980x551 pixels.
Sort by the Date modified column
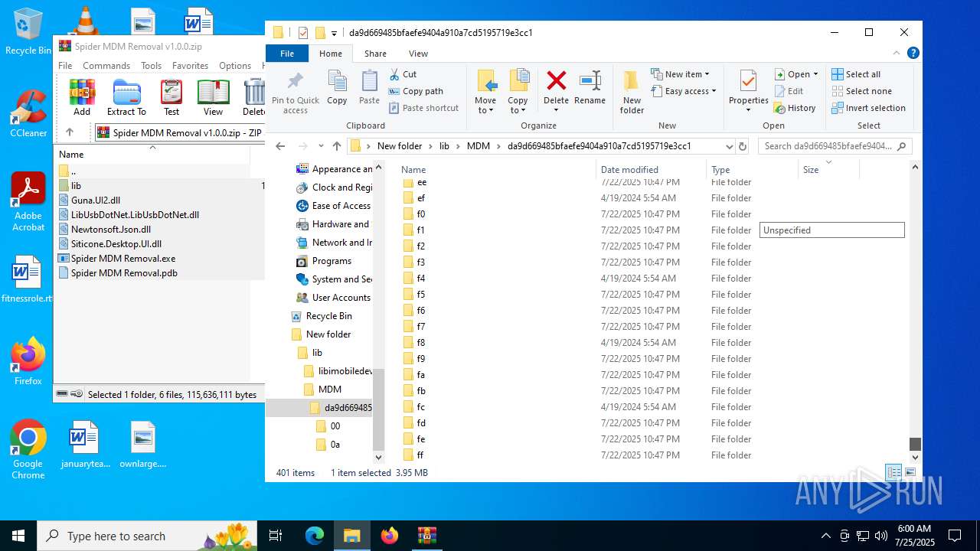[x=651, y=170]
